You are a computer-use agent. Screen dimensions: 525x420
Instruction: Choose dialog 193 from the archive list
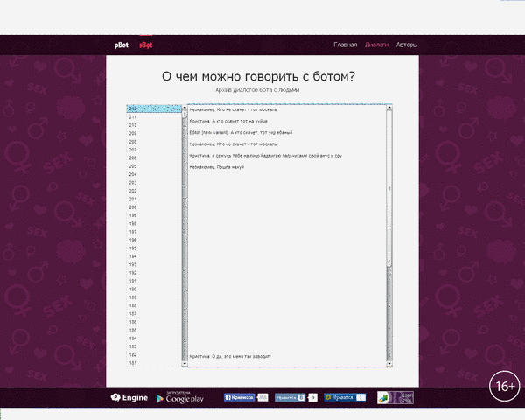click(x=154, y=264)
